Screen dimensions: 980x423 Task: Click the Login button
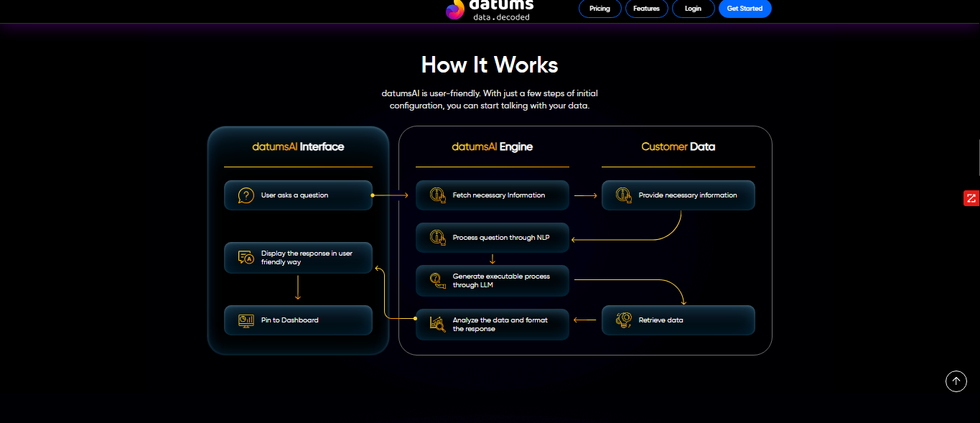coord(693,9)
